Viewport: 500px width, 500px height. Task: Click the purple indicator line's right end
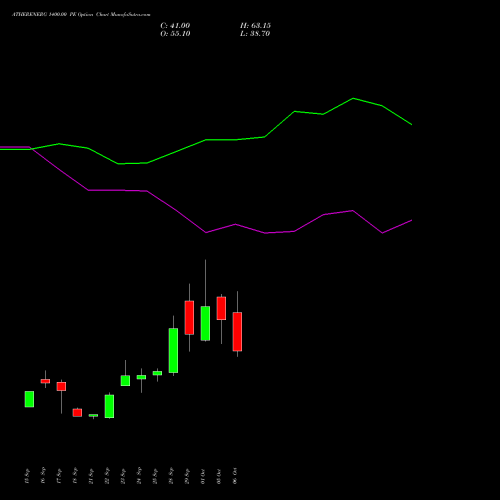click(x=411, y=220)
